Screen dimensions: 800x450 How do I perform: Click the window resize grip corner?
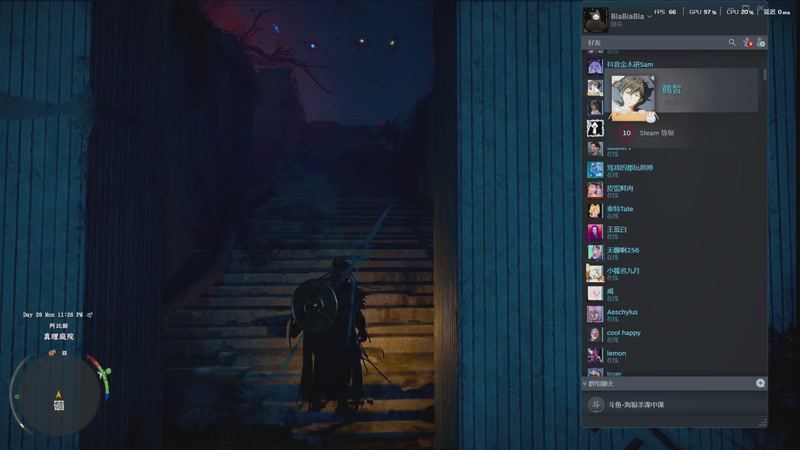[x=763, y=422]
